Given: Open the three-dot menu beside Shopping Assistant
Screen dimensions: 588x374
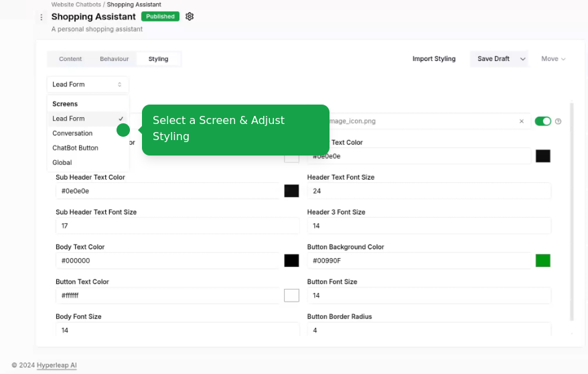Looking at the screenshot, I should coord(42,17).
